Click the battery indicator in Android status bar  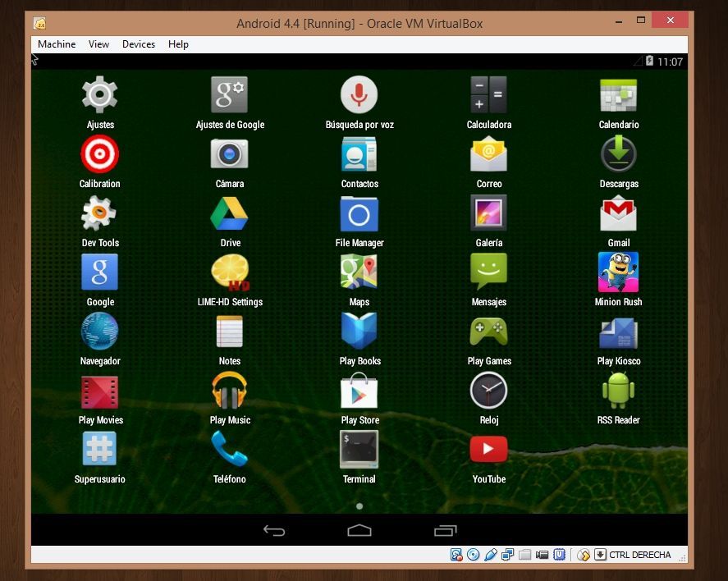(649, 61)
